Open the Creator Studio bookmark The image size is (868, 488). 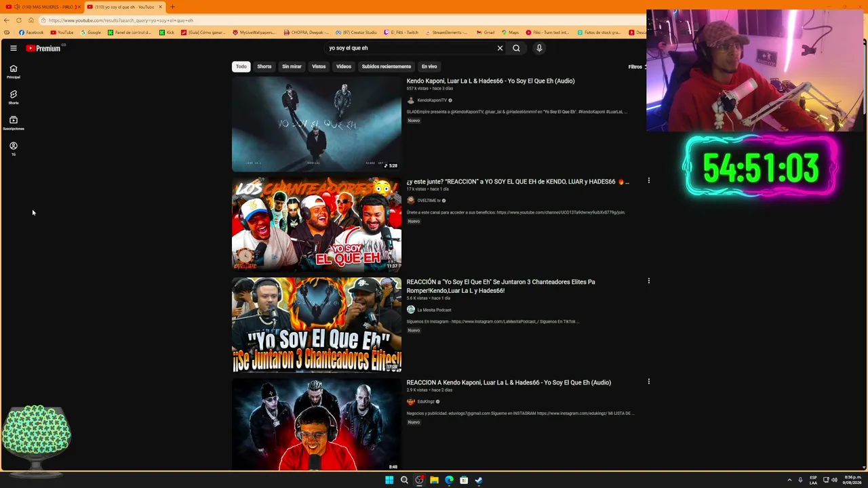tap(356, 33)
